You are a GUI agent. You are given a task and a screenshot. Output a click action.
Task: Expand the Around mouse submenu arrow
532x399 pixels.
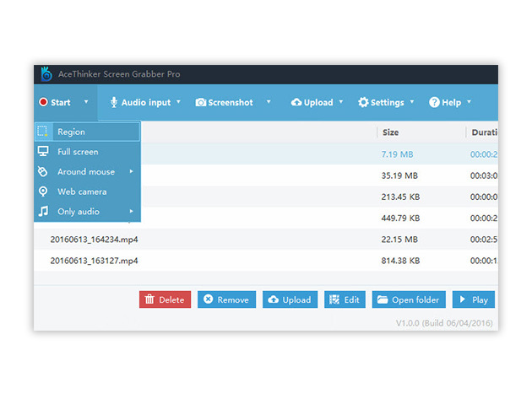(x=131, y=171)
